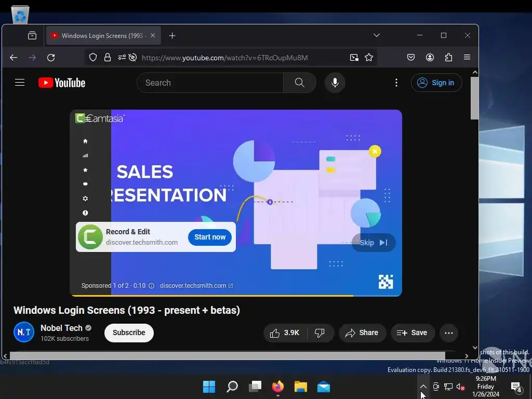Open Firefox View tab list icon
This screenshot has height=399, width=532.
[32, 36]
